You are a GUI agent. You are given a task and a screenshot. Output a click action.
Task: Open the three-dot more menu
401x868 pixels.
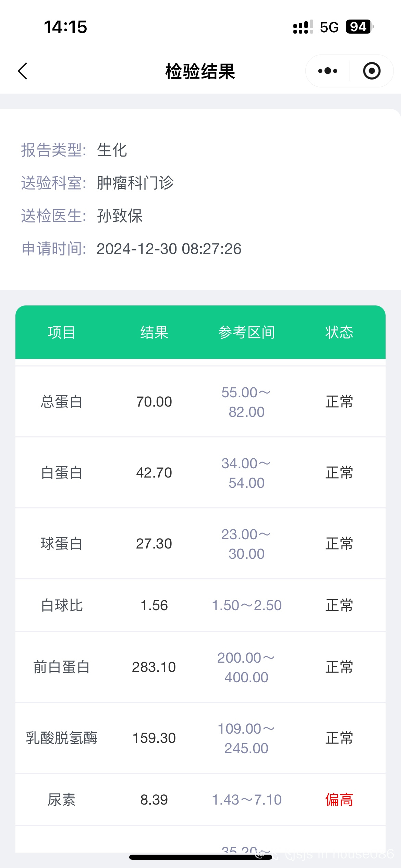coord(327,71)
